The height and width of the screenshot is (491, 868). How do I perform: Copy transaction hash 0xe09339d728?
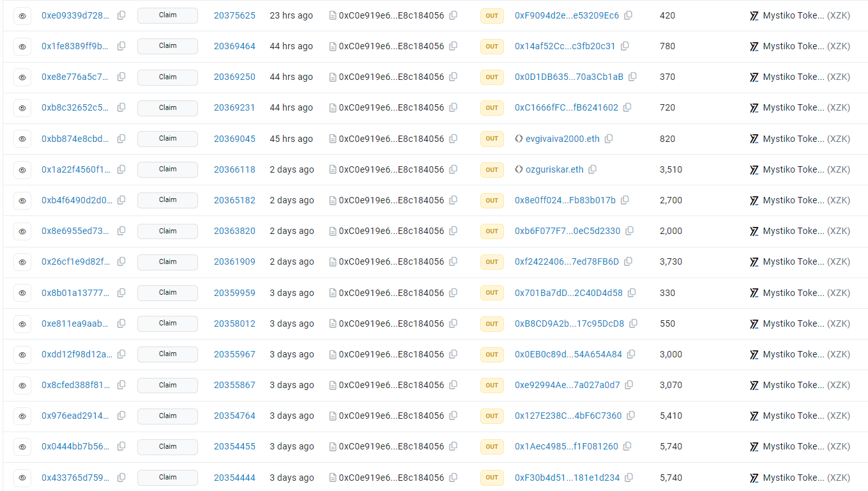pos(121,15)
